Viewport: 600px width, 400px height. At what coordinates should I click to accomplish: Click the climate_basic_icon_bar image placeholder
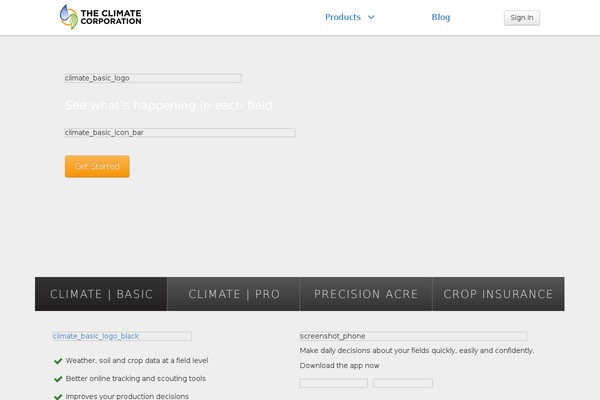[x=180, y=132]
